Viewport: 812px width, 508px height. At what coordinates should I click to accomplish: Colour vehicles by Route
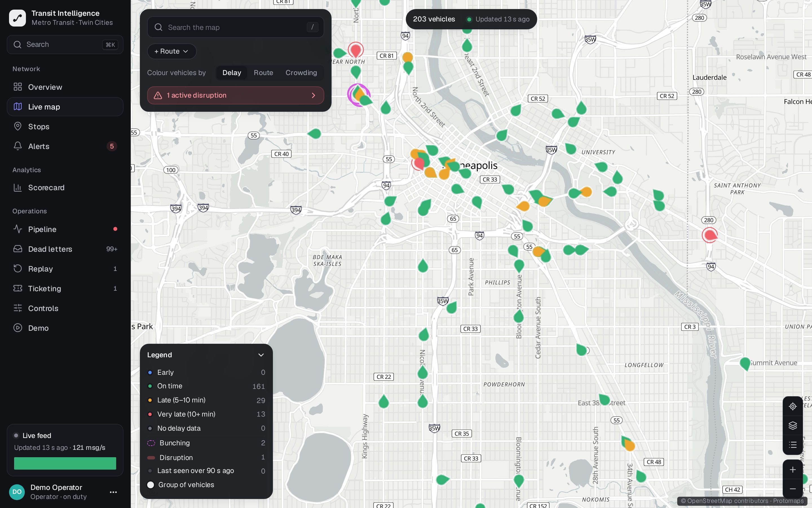[x=263, y=73]
